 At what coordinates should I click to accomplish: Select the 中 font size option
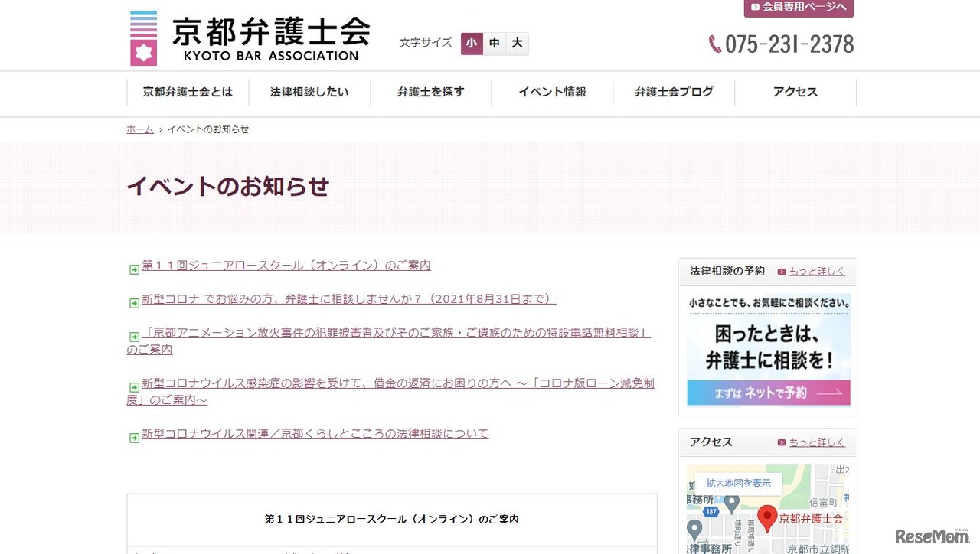tap(494, 44)
